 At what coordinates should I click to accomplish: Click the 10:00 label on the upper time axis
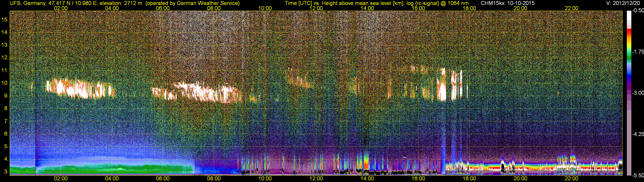(265, 8)
